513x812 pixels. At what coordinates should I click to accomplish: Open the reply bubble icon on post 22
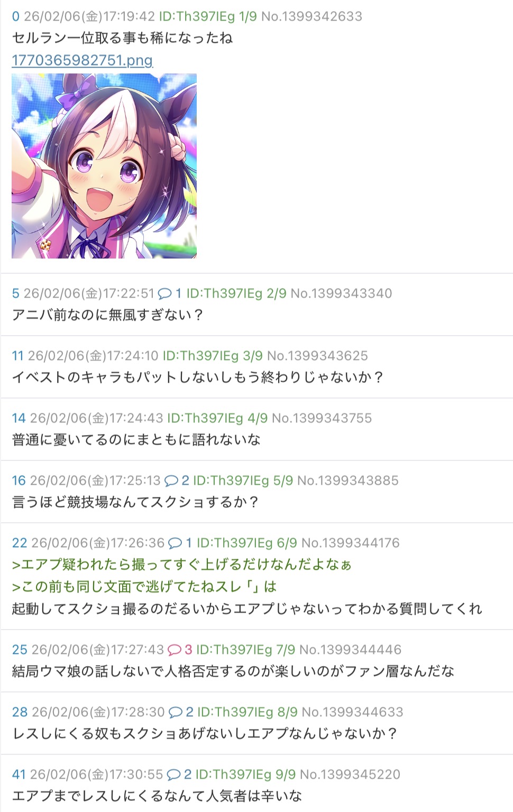pos(175,543)
